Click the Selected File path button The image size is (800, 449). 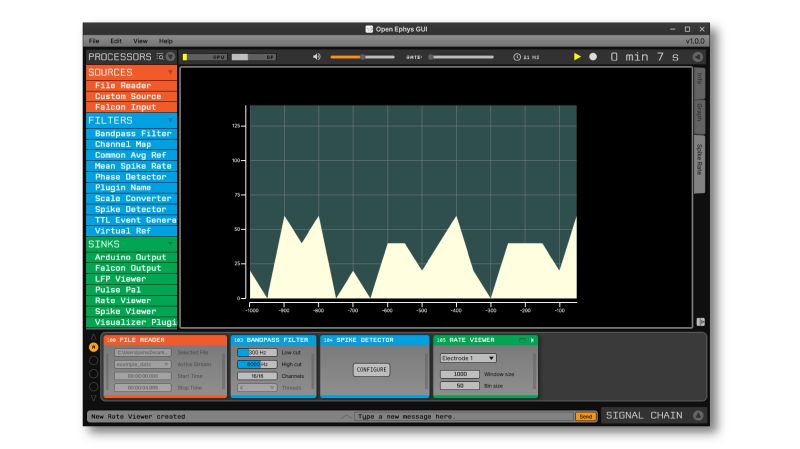tap(142, 353)
